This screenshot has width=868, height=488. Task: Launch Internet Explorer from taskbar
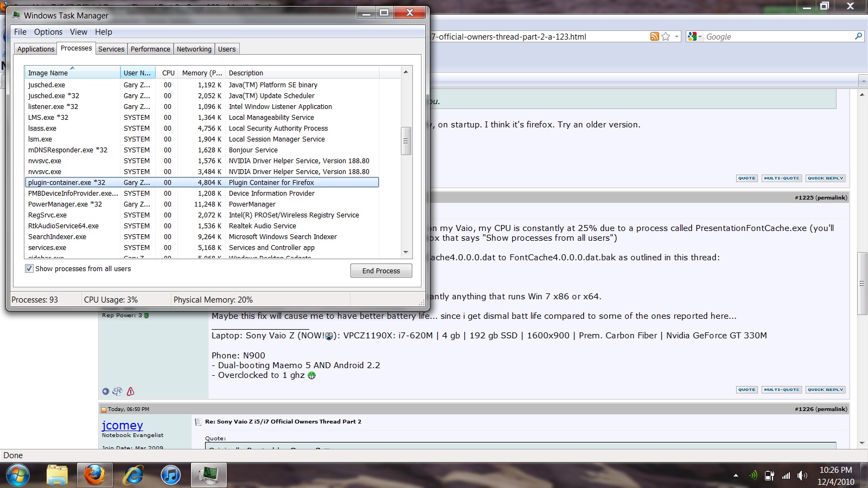pos(133,476)
